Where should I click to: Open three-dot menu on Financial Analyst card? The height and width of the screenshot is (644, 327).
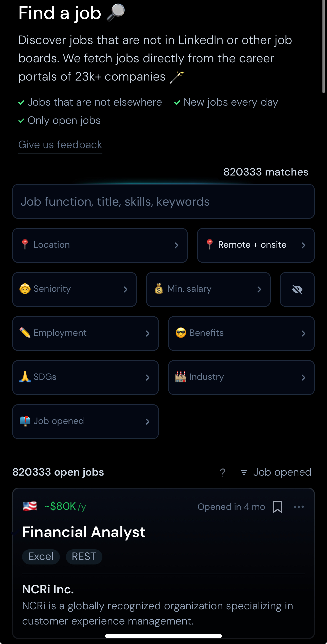click(x=299, y=507)
